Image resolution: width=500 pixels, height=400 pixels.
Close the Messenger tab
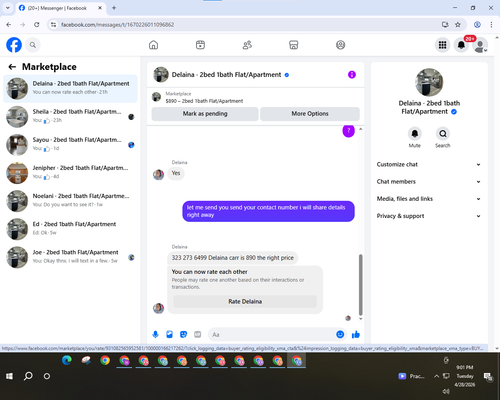click(100, 8)
